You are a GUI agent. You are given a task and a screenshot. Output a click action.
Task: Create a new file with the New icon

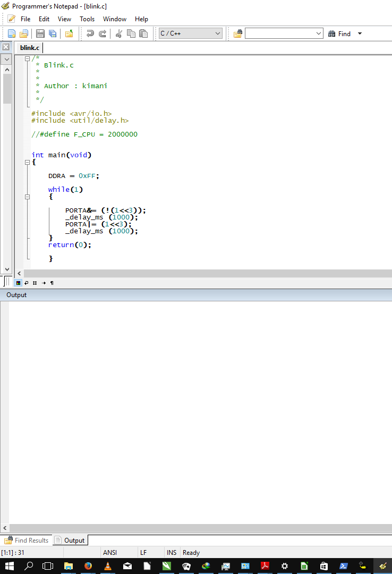coord(12,33)
